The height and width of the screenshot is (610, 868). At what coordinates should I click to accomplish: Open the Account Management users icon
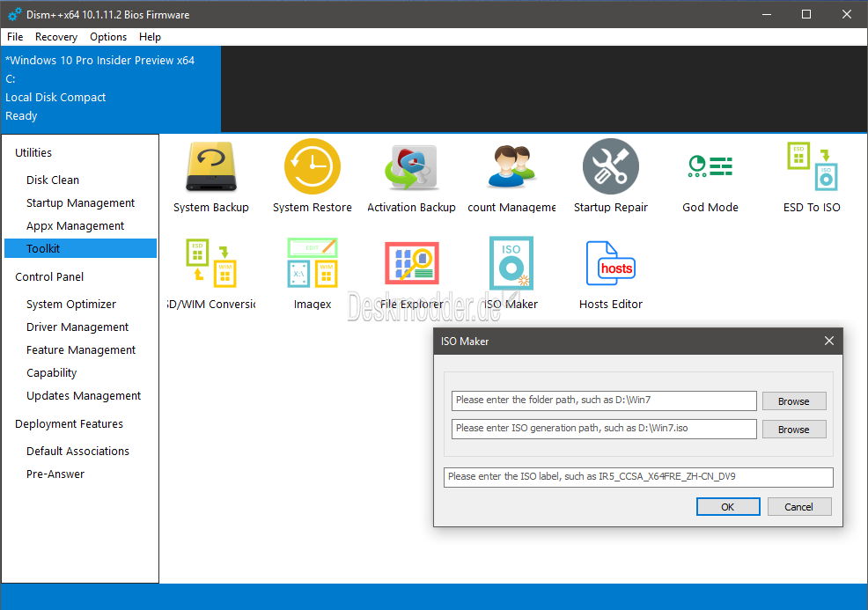tap(511, 166)
